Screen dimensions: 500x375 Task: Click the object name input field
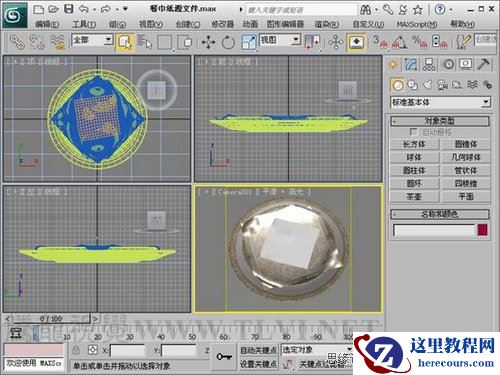pos(434,230)
